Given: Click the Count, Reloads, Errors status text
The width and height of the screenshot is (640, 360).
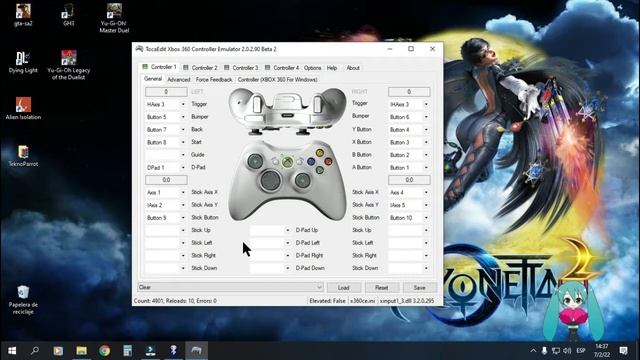Looking at the screenshot, I should pyautogui.click(x=176, y=301).
